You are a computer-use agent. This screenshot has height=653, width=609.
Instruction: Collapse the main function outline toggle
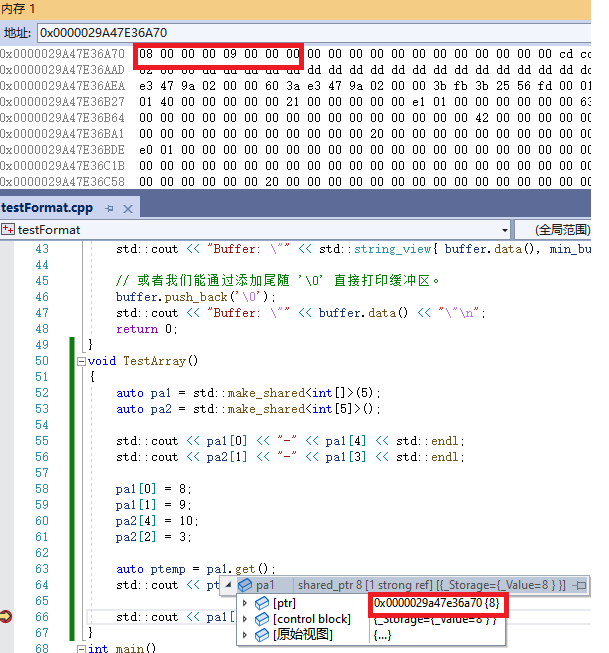[x=82, y=648]
